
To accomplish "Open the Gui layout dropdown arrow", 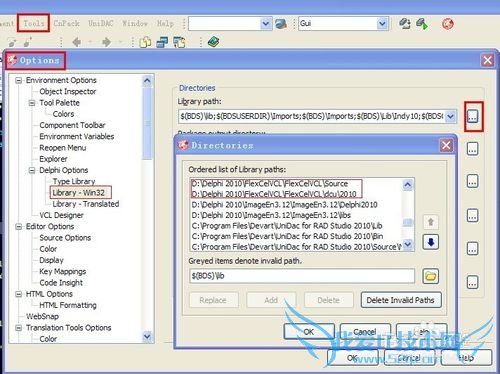I will [382, 24].
